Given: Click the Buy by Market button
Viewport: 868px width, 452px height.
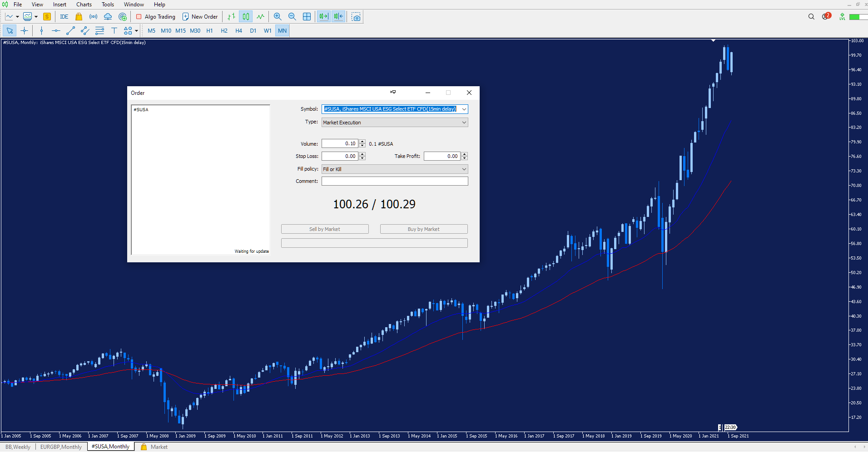Looking at the screenshot, I should [424, 229].
